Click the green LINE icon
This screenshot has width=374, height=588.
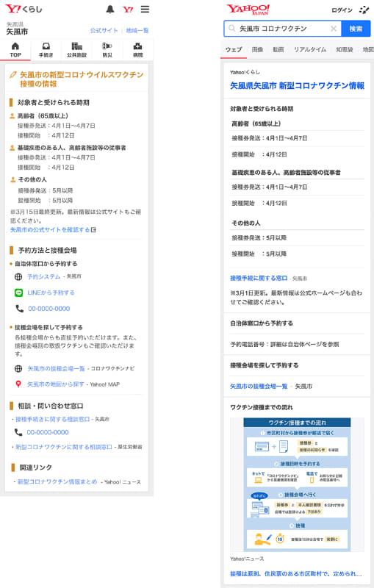(x=18, y=293)
